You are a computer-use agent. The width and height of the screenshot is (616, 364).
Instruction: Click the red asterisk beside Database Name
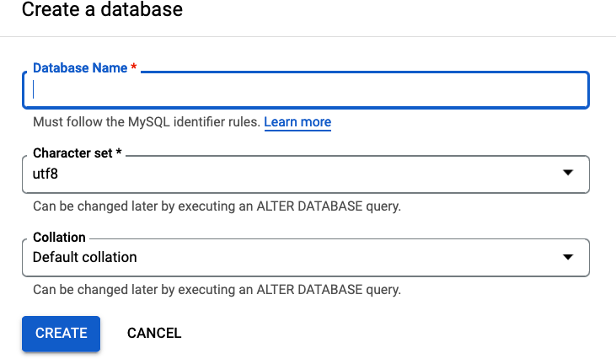134,68
